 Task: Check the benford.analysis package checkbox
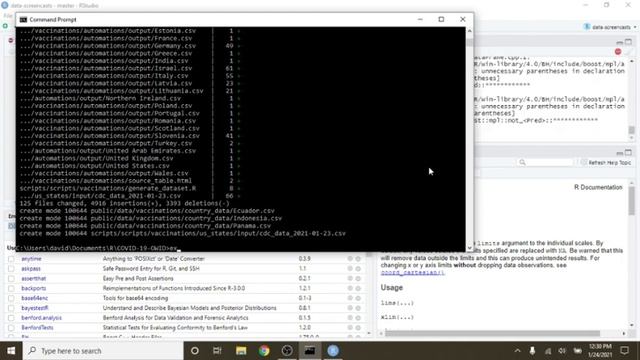click(11, 318)
